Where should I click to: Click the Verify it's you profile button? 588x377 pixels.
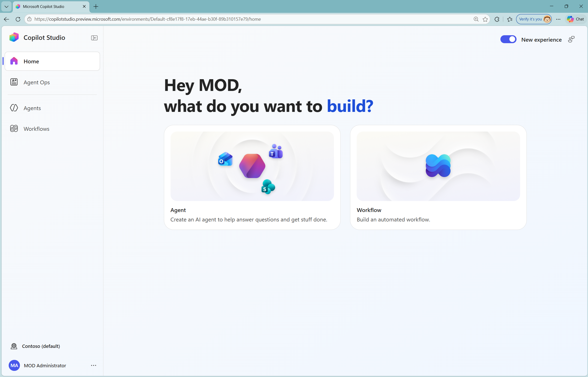point(534,19)
